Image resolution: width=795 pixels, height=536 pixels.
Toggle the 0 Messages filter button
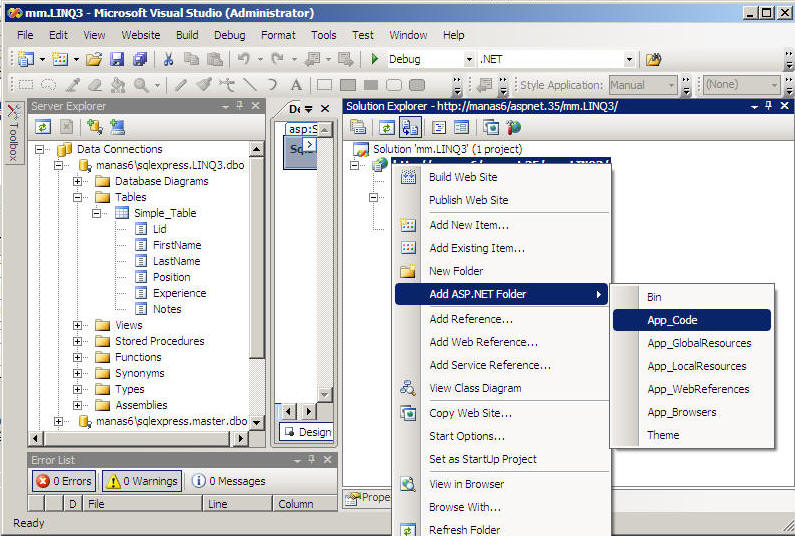point(229,481)
